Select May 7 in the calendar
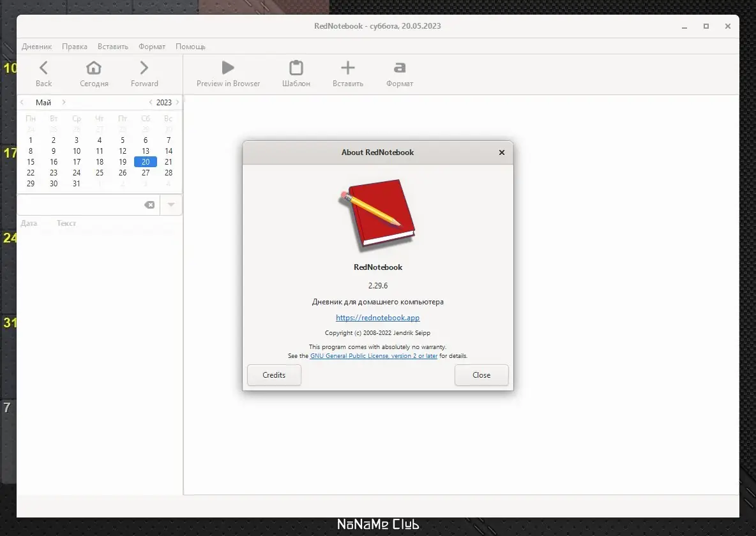 (x=169, y=140)
